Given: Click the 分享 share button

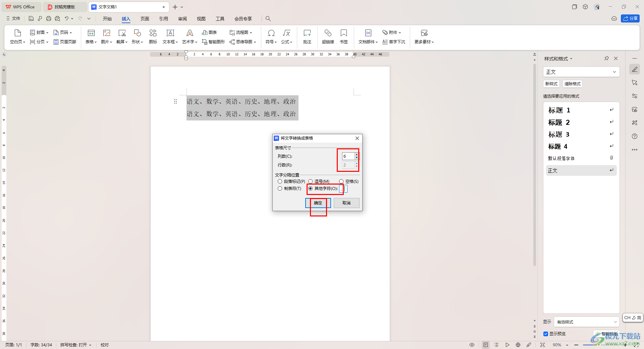Looking at the screenshot, I should click(x=630, y=18).
